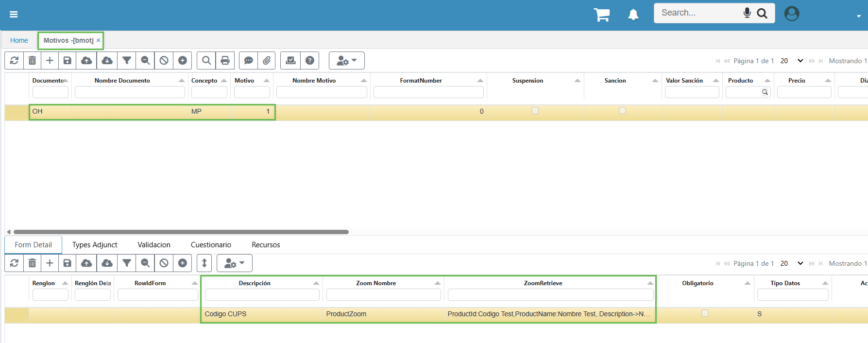Open the shopping cart icon

point(601,15)
